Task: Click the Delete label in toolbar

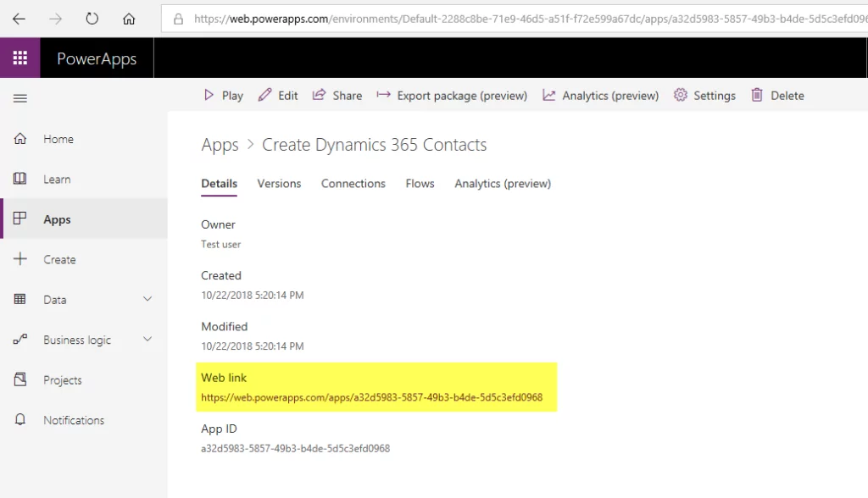Action: point(787,96)
